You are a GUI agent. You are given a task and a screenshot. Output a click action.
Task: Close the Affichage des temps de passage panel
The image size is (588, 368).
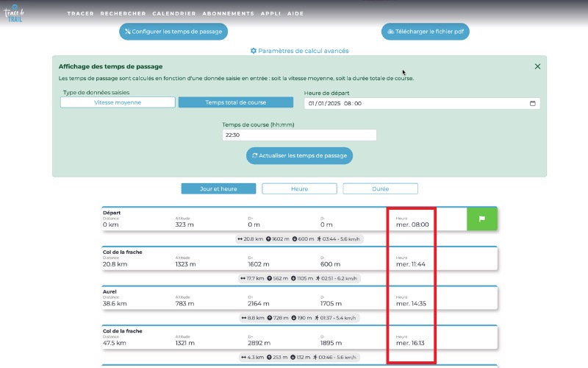coord(537,66)
